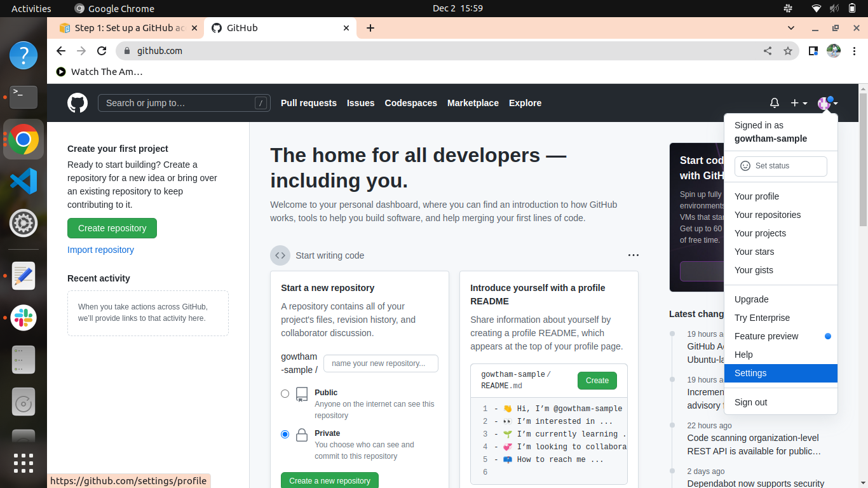This screenshot has width=868, height=488.
Task: Click the Set status button
Action: click(780, 166)
